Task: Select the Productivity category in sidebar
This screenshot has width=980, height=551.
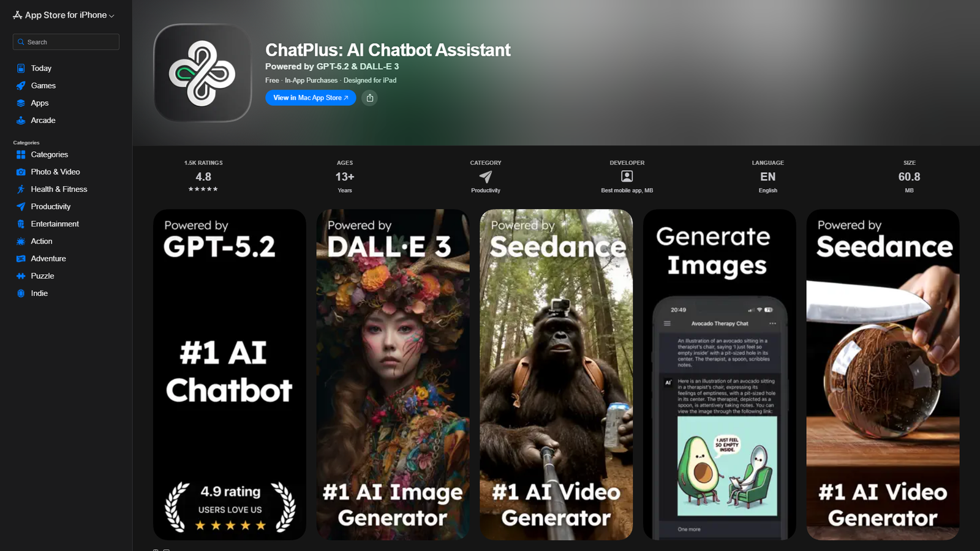Action: 51,207
